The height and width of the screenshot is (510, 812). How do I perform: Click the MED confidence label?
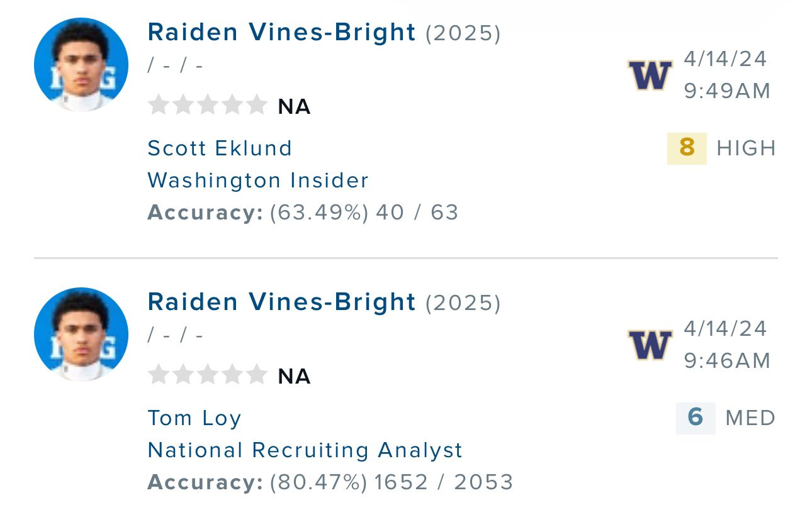point(750,418)
